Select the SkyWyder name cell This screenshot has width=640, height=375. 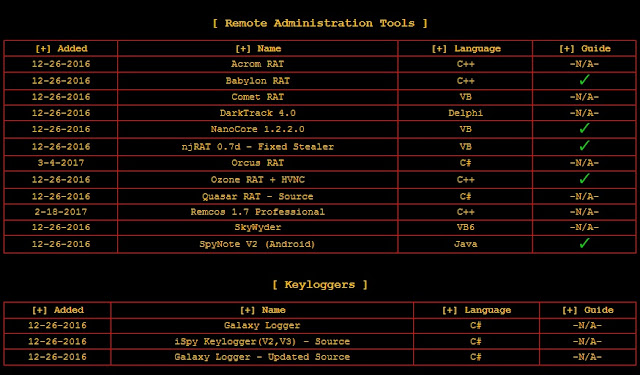click(258, 228)
